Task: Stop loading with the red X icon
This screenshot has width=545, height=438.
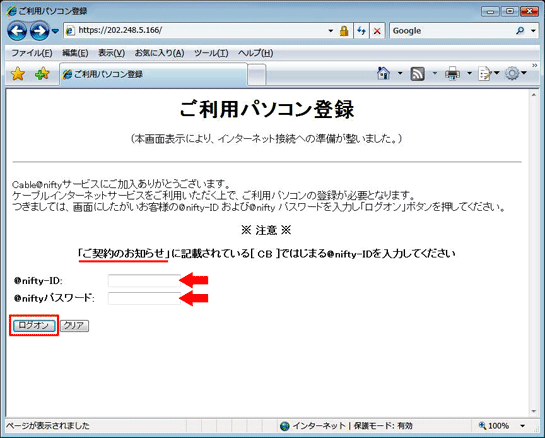Action: [377, 31]
